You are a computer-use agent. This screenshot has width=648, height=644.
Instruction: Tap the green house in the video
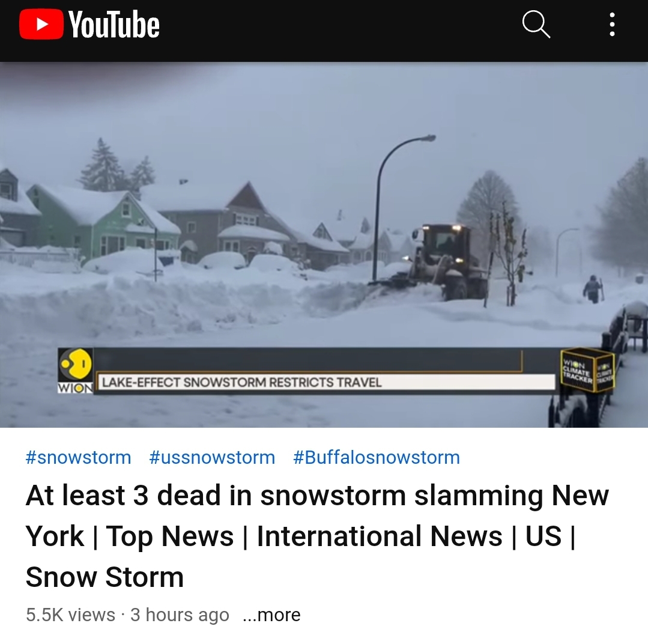click(x=103, y=225)
